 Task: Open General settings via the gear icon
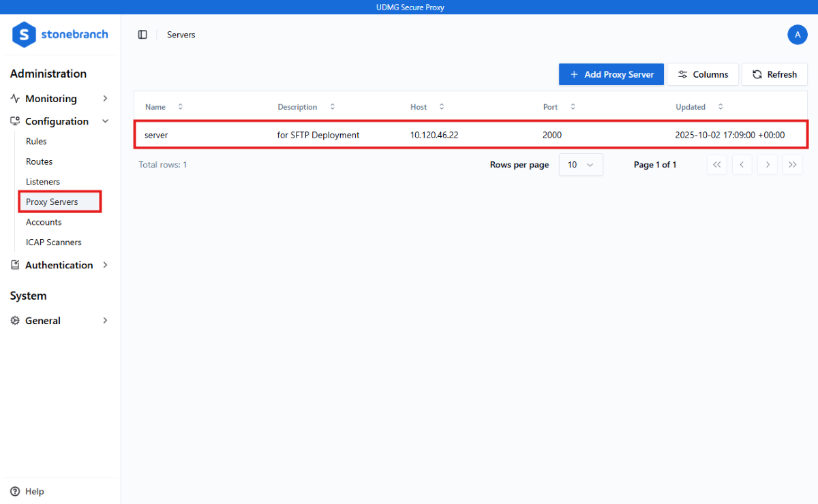pos(15,320)
